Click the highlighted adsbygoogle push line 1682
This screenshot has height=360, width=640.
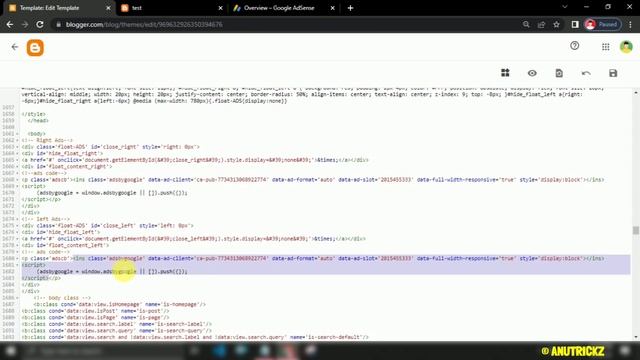[112, 271]
